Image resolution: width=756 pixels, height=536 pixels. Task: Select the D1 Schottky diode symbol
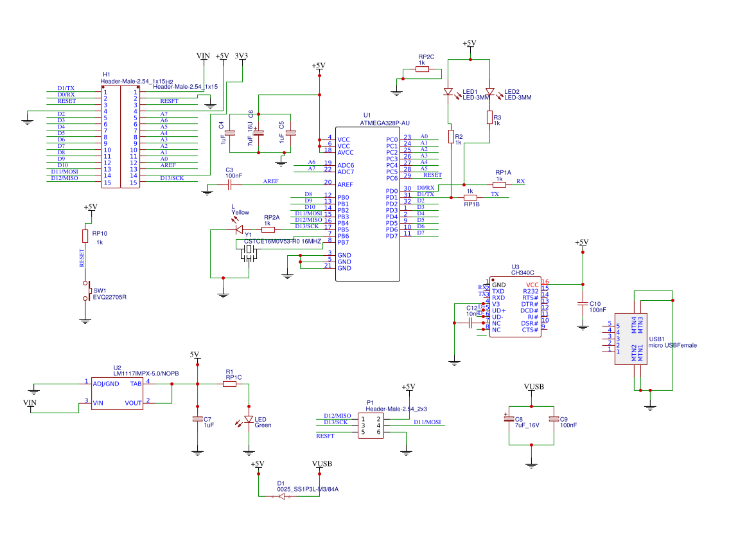281,496
